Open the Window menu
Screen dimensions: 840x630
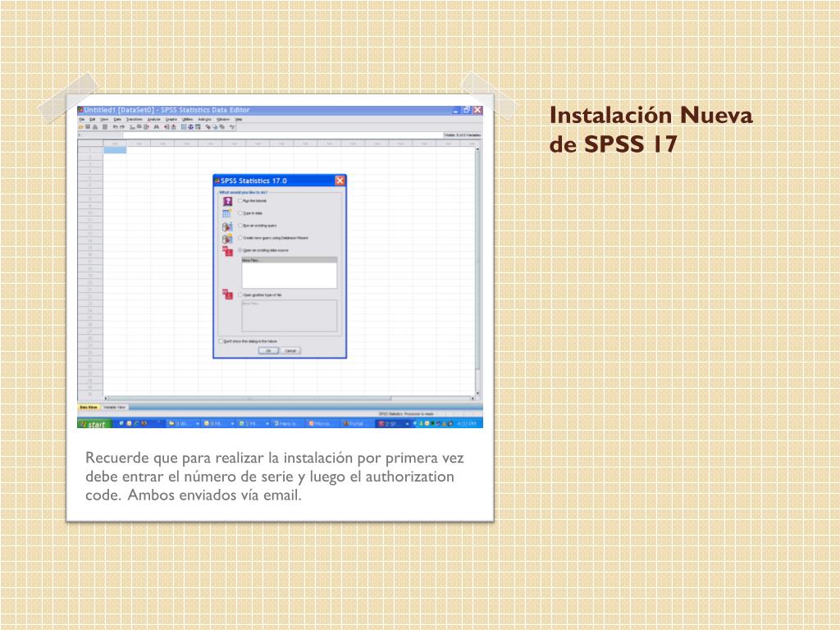223,120
